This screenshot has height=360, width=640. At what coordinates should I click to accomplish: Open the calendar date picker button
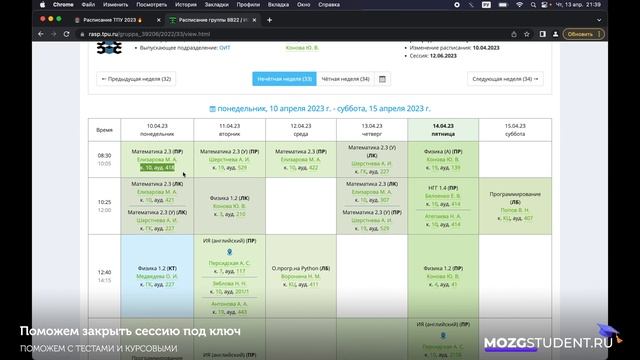(382, 79)
